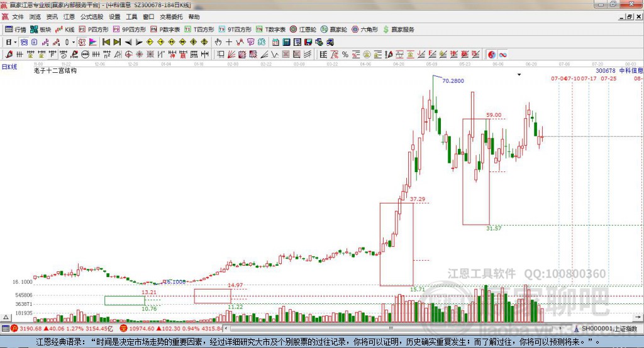Step chart right with the black right arrow
The height and width of the screenshot is (348, 644).
pyautogui.click(x=139, y=42)
